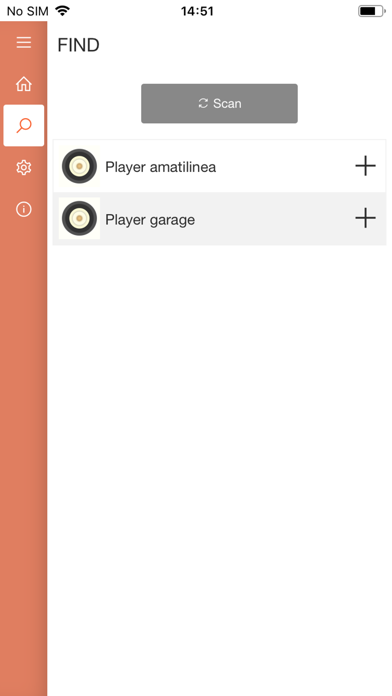Select the Player garage name label
Viewport: 392px width, 696px height.
coord(150,220)
